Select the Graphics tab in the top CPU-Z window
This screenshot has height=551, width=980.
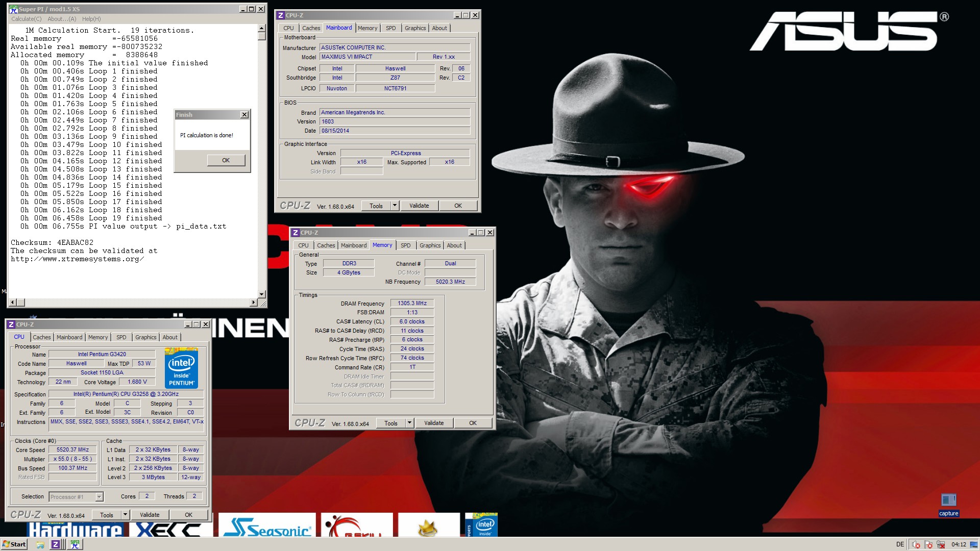(415, 28)
